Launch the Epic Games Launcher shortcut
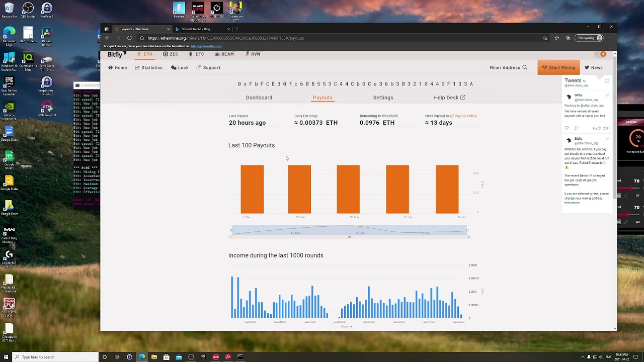Image resolution: width=644 pixels, height=362 pixels. point(9,86)
